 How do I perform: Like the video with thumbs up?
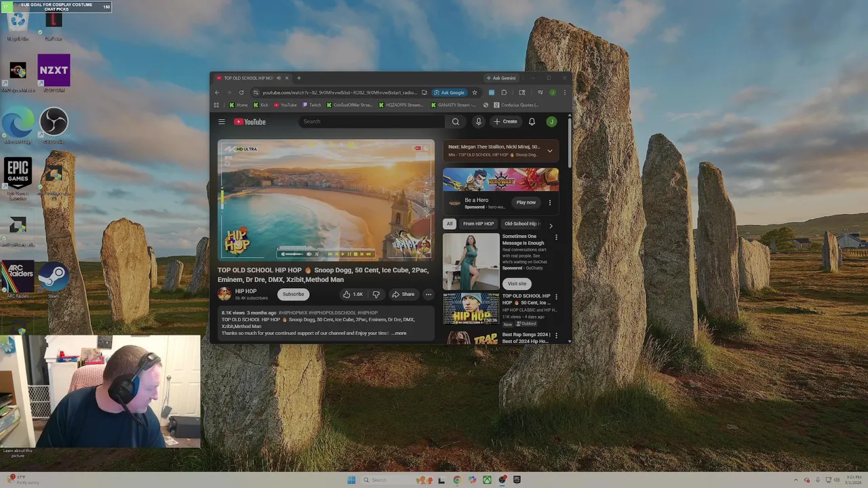353,294
